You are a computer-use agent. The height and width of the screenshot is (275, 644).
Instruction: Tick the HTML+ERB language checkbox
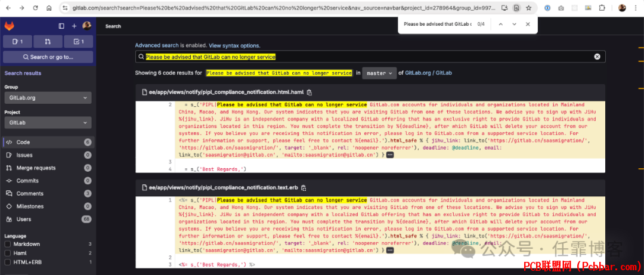(x=7, y=262)
